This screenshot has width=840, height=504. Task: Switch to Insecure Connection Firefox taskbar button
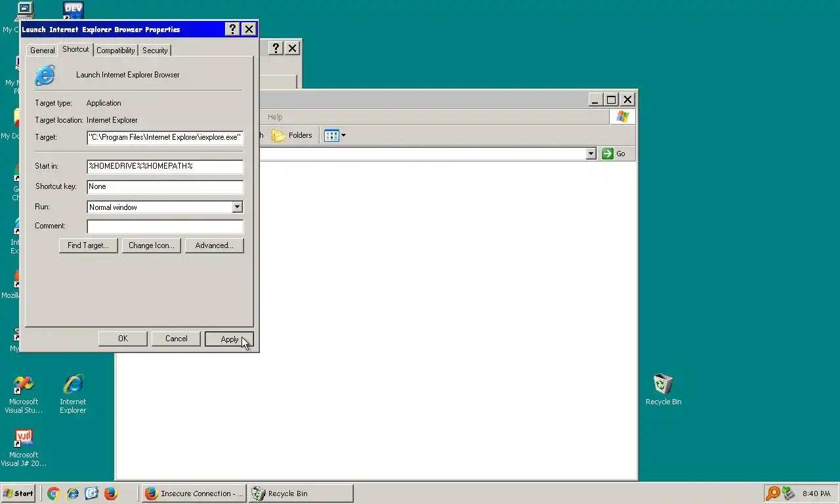(x=194, y=493)
